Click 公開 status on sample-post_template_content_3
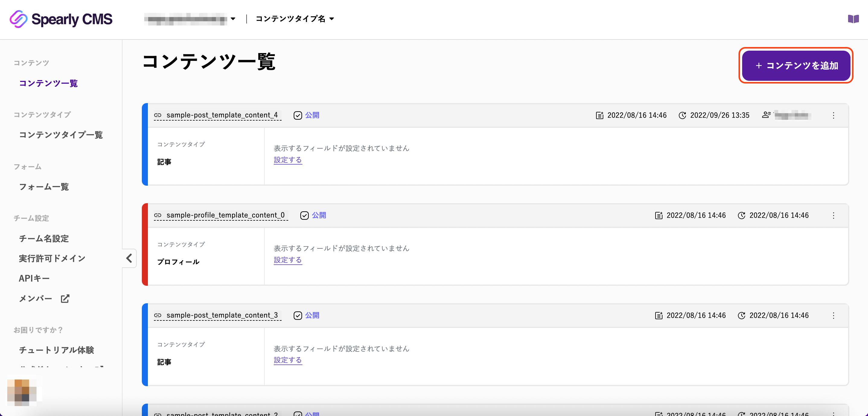Viewport: 868px width, 416px height. click(x=312, y=315)
